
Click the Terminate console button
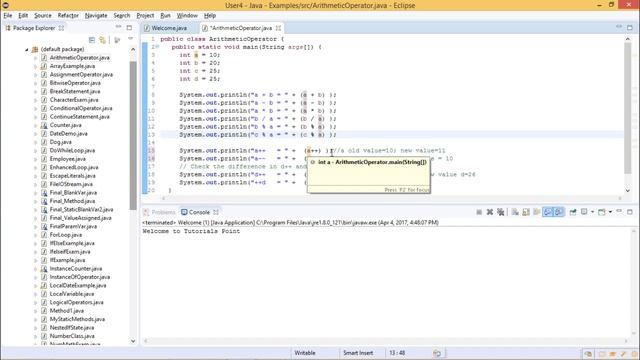479,212
